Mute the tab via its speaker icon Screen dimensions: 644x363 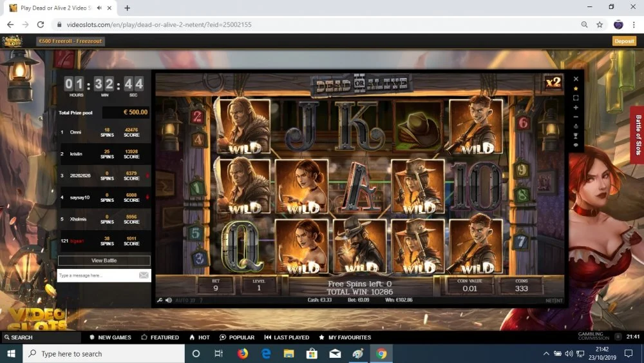point(99,8)
